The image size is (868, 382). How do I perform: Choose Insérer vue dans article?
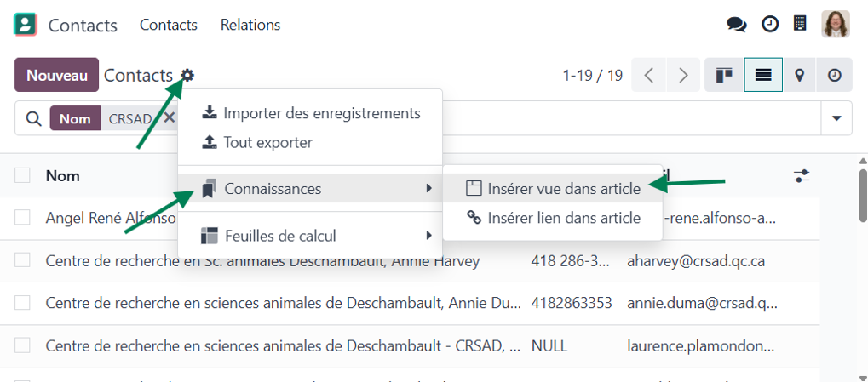pyautogui.click(x=553, y=189)
